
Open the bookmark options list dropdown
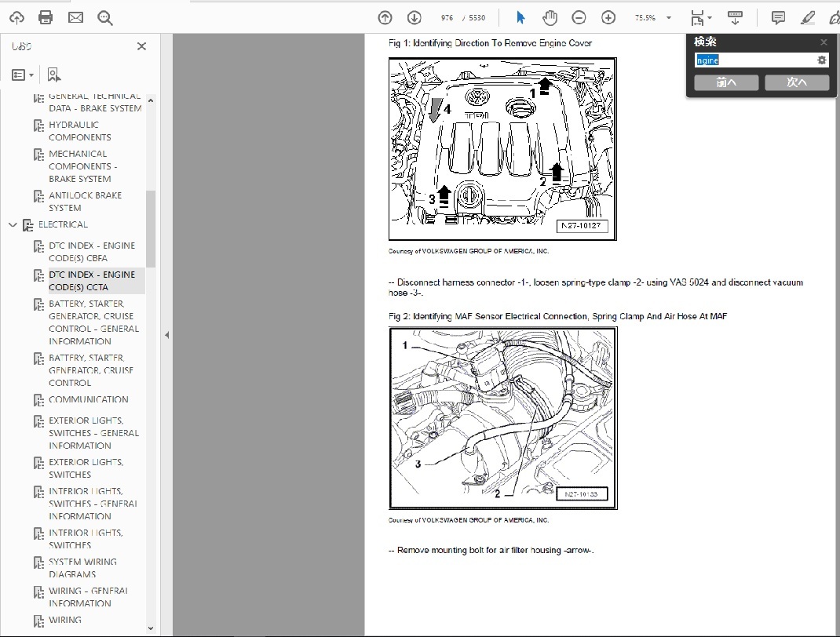(23, 75)
